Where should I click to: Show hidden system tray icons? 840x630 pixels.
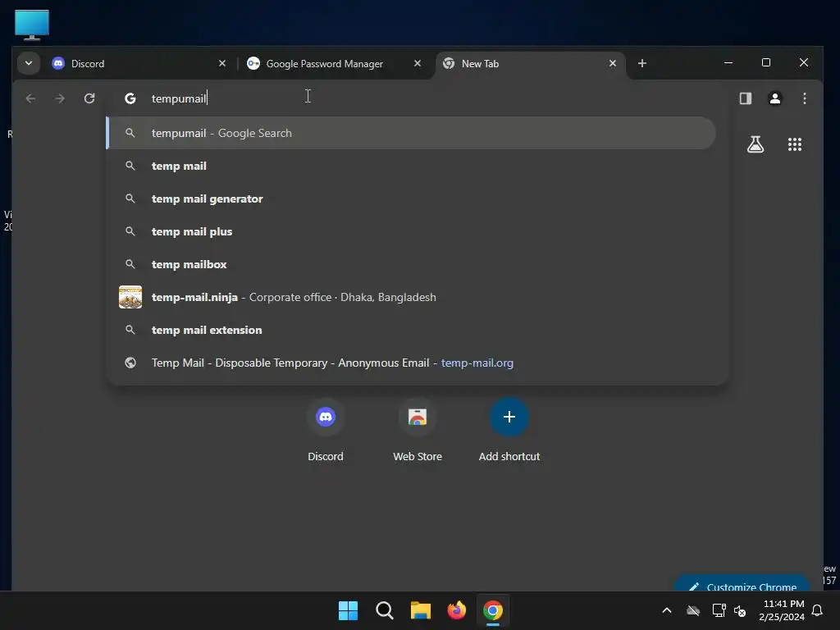667,610
